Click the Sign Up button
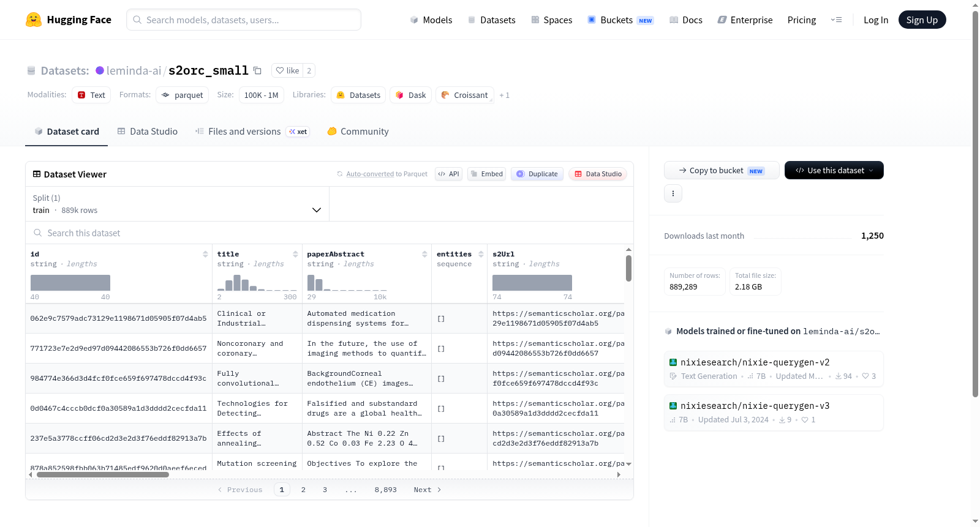980x527 pixels. click(x=922, y=20)
